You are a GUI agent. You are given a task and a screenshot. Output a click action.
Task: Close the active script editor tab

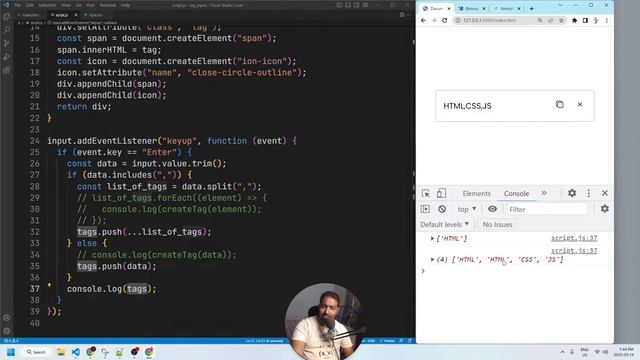[76, 15]
